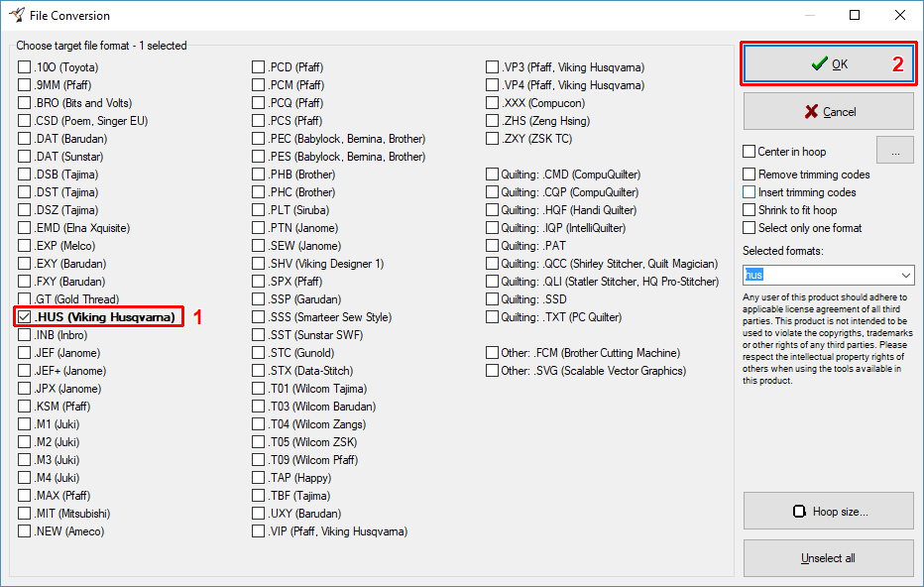Viewport: 924px width, 587px height.
Task: Check the .BRO (Bits and Volts) format
Action: 24,102
